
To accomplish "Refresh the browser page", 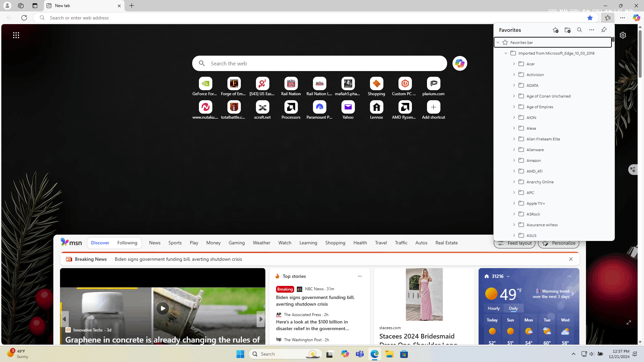I will (x=24, y=18).
